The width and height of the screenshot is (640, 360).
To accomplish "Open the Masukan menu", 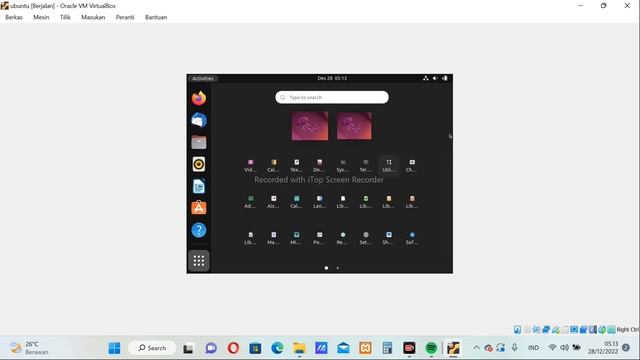I will [x=93, y=17].
